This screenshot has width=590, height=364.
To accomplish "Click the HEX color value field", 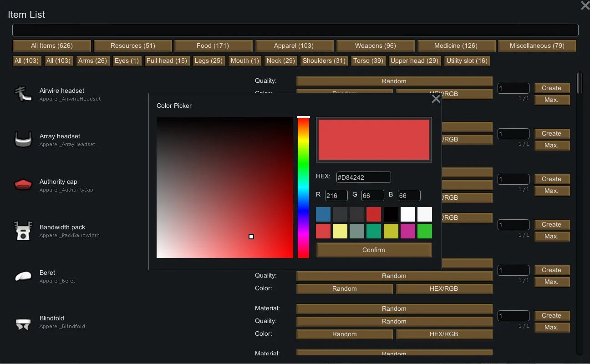I will [x=363, y=177].
